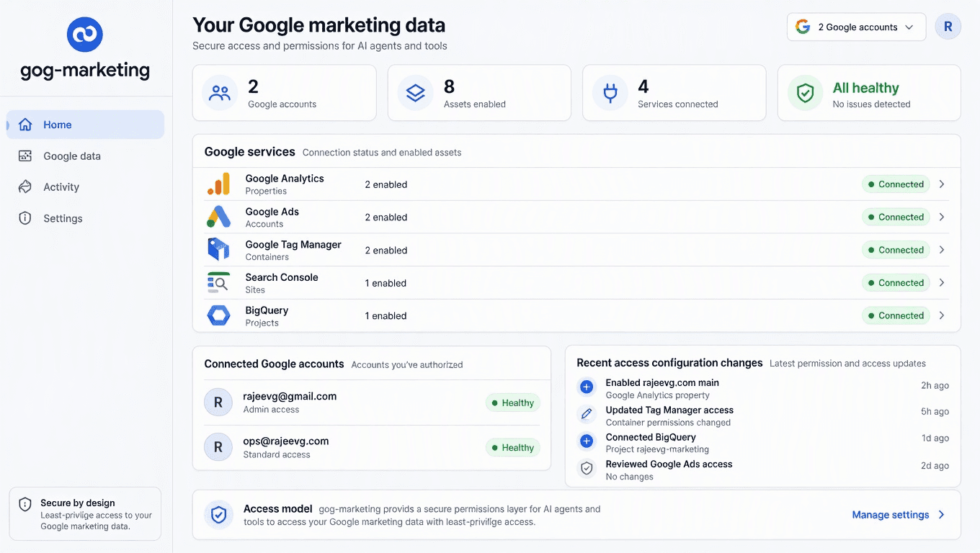
Task: Expand the BigQuery row chevron
Action: pos(941,315)
